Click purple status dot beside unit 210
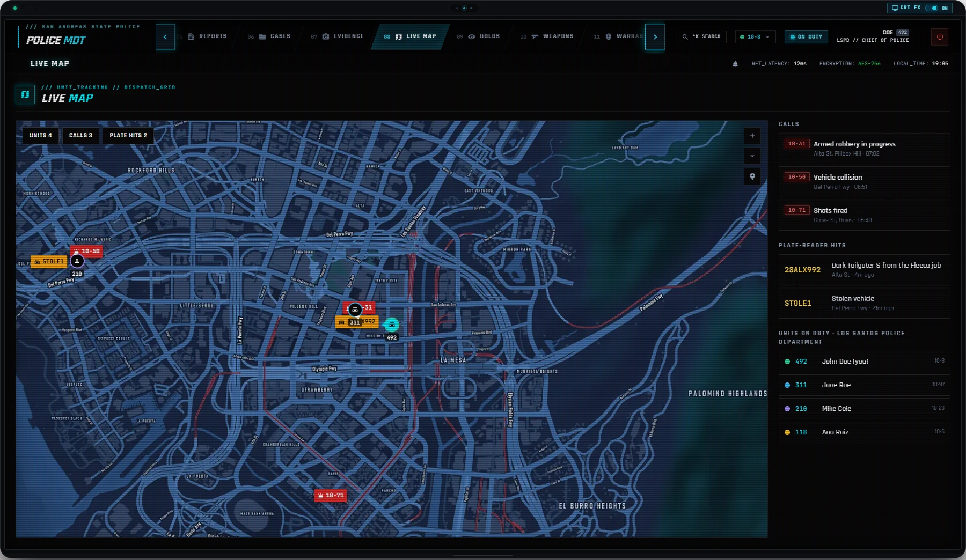Image resolution: width=966 pixels, height=560 pixels. coord(787,409)
